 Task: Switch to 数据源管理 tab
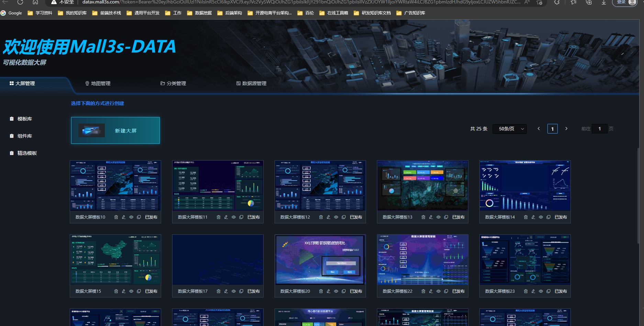tap(252, 83)
